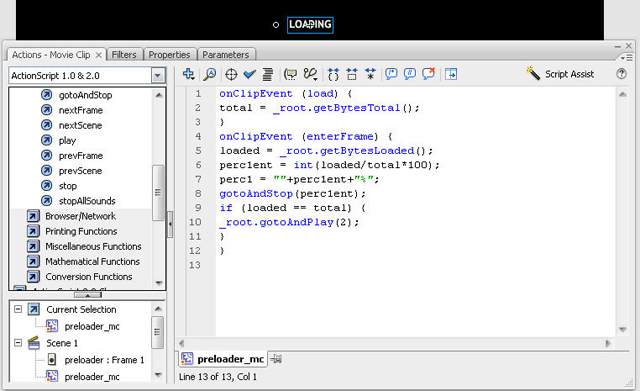Select gotoAndStop action in toolbox
This screenshot has width=640, height=391.
(x=85, y=95)
